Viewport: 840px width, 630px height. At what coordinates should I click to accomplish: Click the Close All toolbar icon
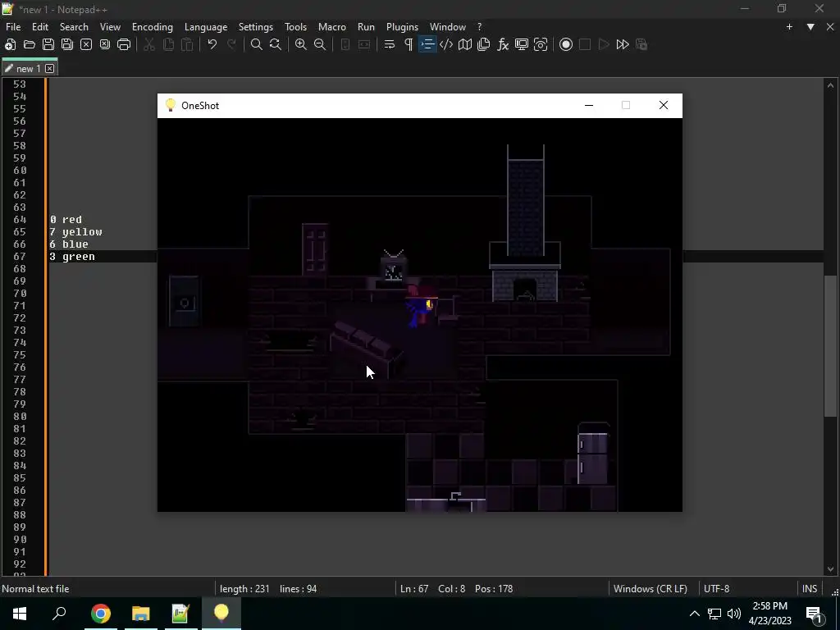(x=104, y=44)
